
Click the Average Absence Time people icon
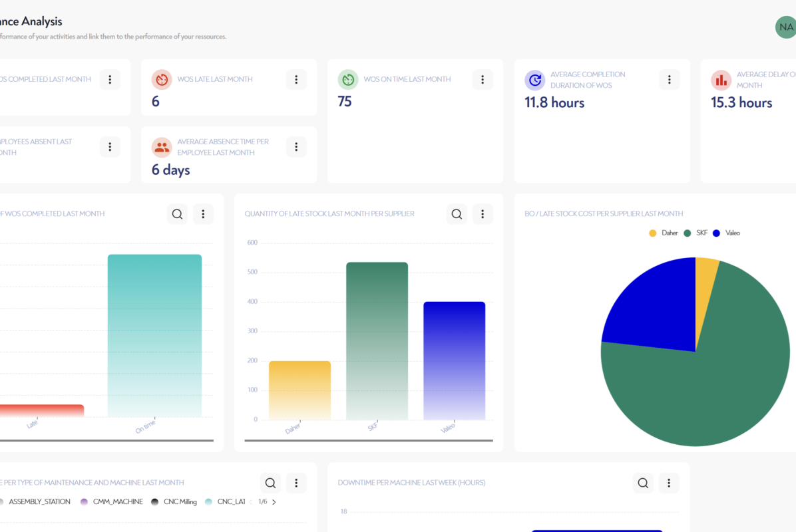coord(162,147)
